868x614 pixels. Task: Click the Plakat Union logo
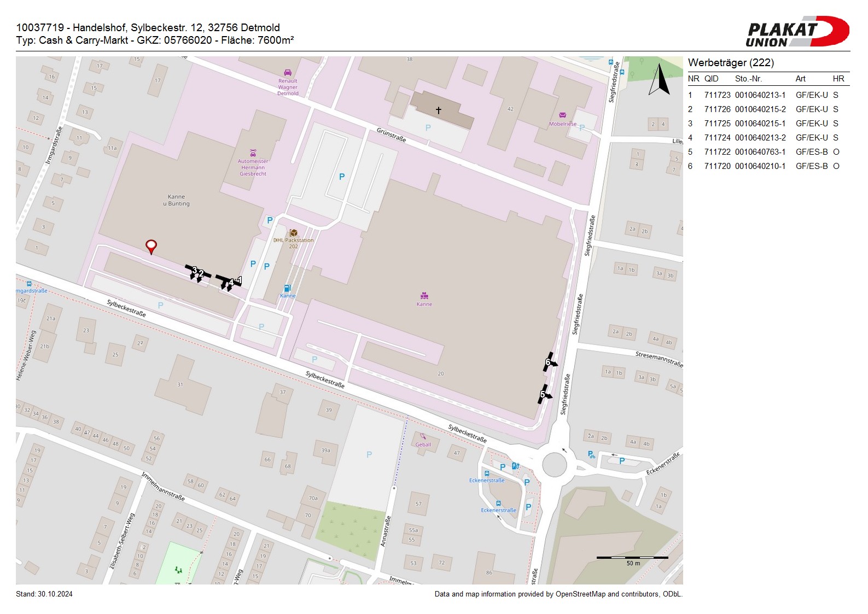point(797,32)
